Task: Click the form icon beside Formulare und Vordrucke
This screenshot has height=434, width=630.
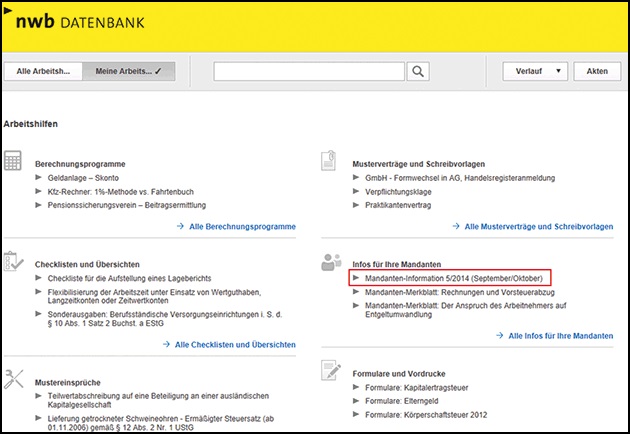Action: (x=329, y=371)
